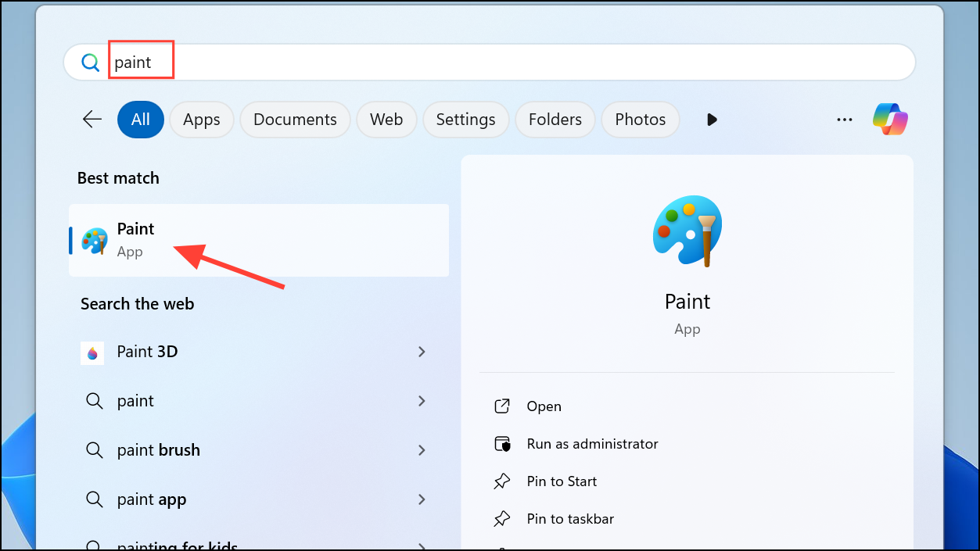Expand the Paint 3D result chevron

tap(422, 352)
